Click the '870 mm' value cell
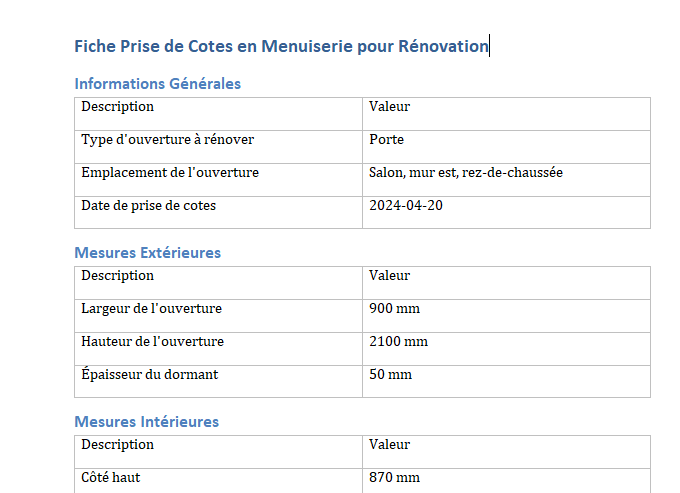The width and height of the screenshot is (680, 493). pyautogui.click(x=507, y=481)
